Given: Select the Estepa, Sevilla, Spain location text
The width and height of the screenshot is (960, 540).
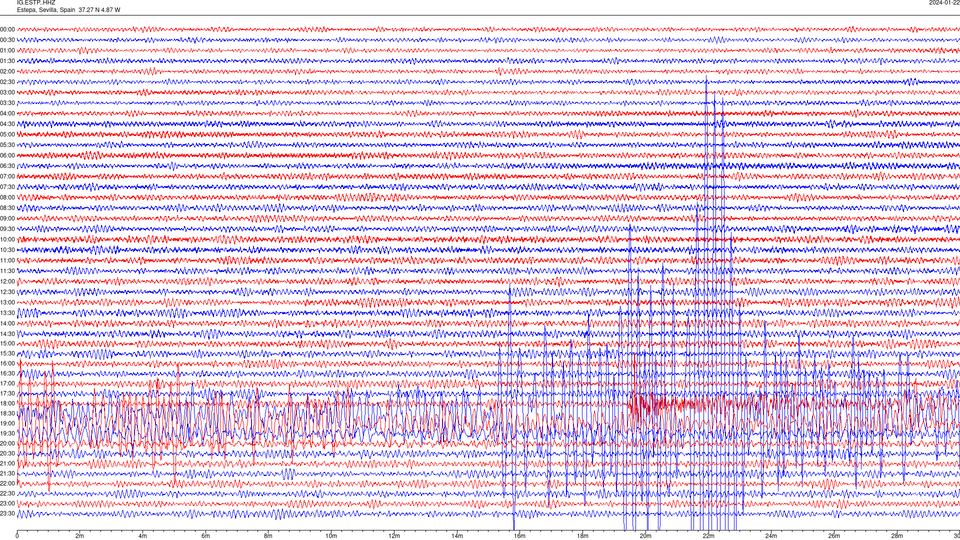Looking at the screenshot, I should tap(46, 10).
